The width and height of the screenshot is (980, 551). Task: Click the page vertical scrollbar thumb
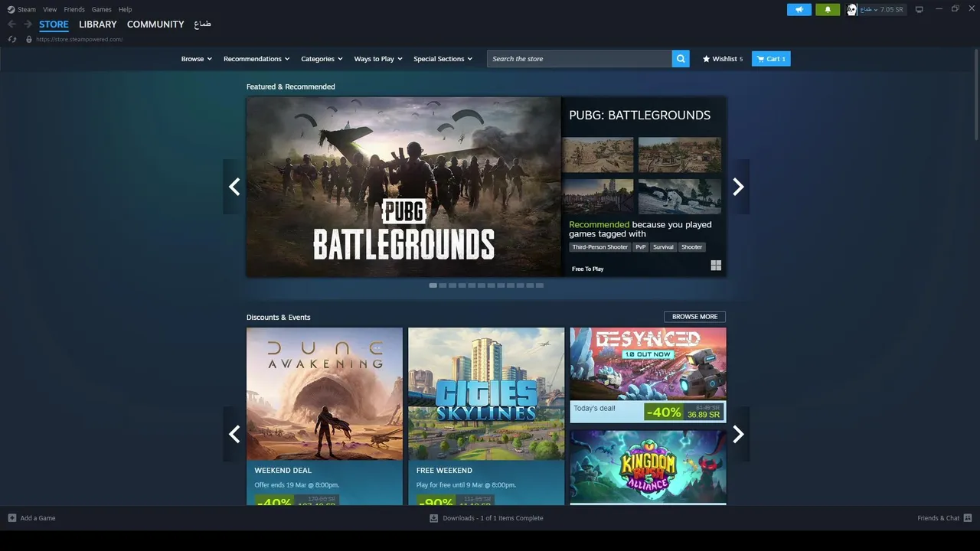tap(975, 96)
